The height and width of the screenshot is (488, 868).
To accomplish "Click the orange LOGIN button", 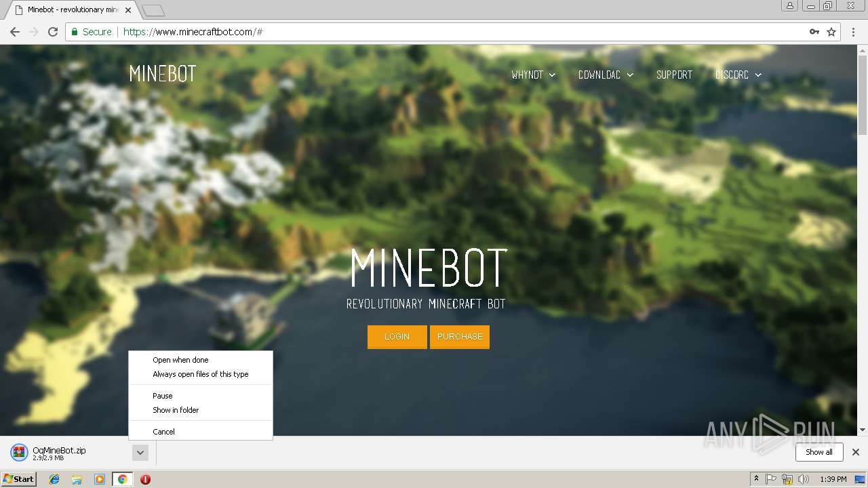I will pos(397,337).
